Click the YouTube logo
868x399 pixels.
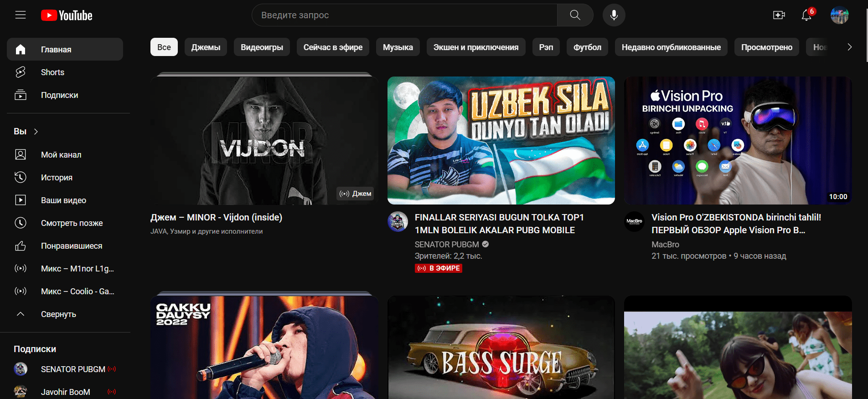(x=67, y=15)
